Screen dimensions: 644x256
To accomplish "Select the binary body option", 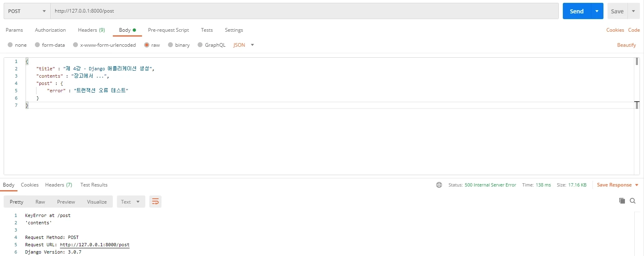I will pyautogui.click(x=171, y=45).
